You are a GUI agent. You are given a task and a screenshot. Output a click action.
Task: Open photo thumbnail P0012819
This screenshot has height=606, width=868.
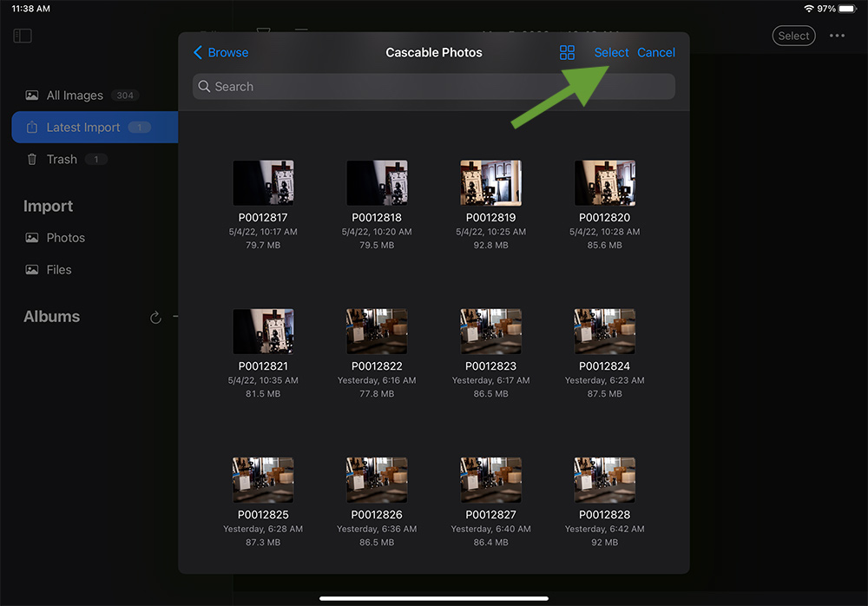click(491, 183)
